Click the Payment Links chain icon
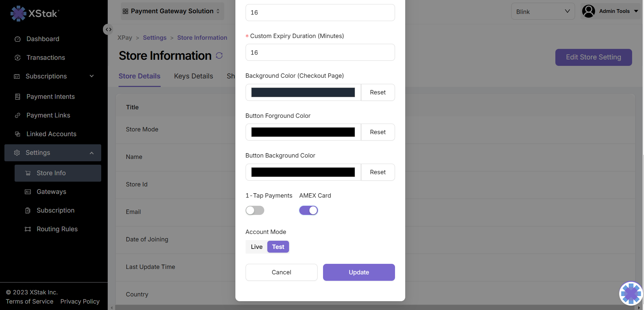Screen dimensions: 644x310 click(18, 115)
